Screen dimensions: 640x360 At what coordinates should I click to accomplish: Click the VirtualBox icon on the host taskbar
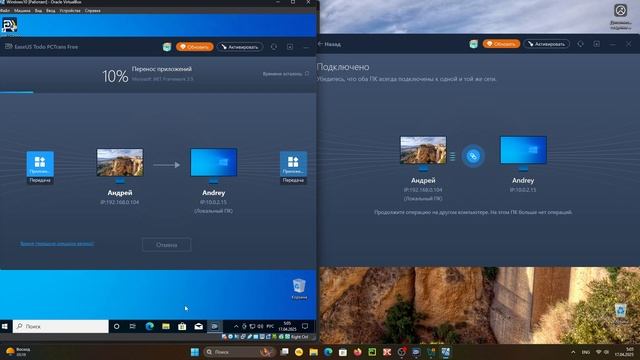click(x=446, y=352)
